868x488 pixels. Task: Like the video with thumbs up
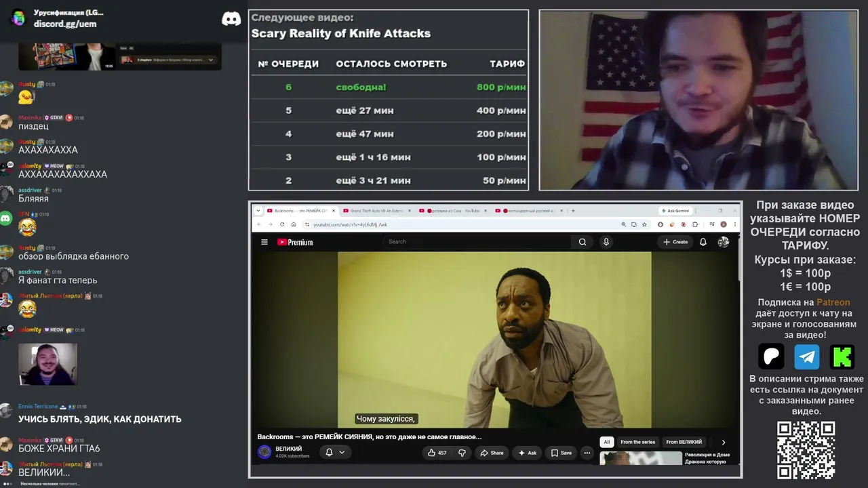point(438,453)
